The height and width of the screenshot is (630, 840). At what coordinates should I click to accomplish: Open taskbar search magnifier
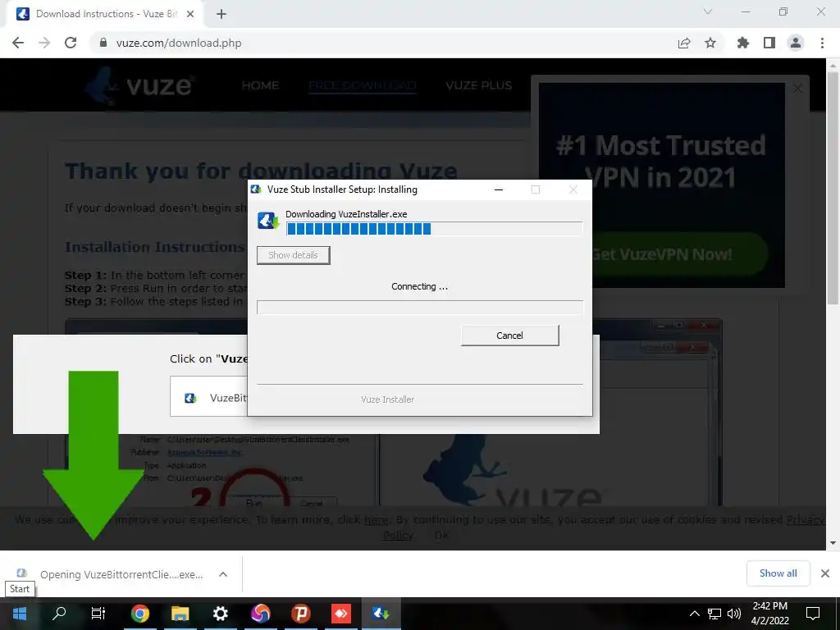59,614
